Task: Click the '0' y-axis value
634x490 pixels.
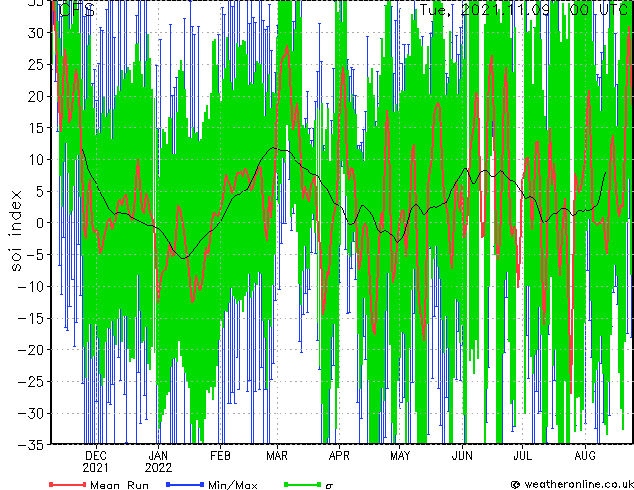Action: pyautogui.click(x=40, y=223)
